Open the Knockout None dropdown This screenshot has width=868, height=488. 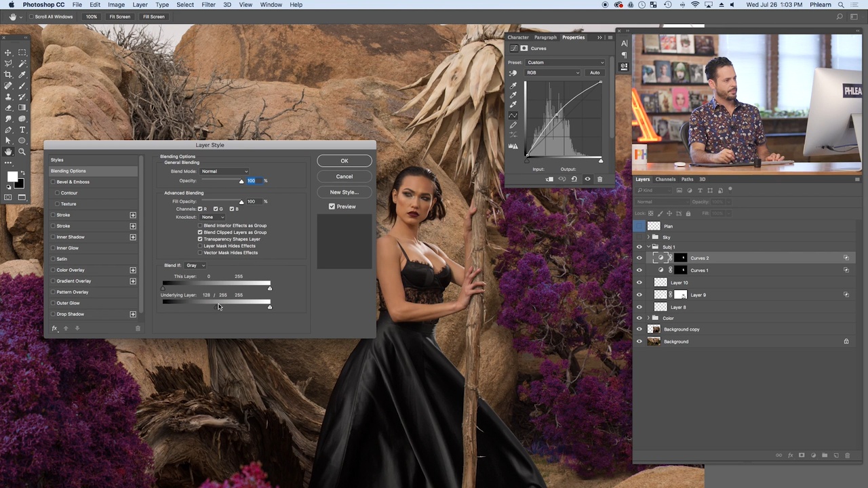pos(213,217)
